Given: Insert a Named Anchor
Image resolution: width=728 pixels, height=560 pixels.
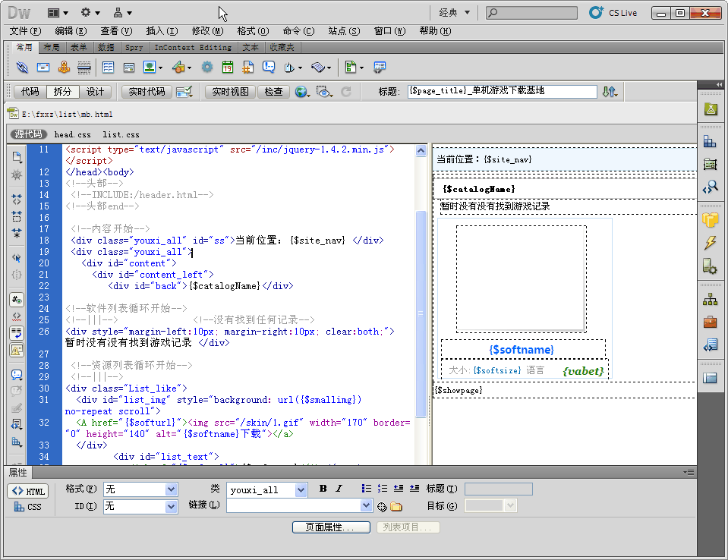Looking at the screenshot, I should (64, 68).
